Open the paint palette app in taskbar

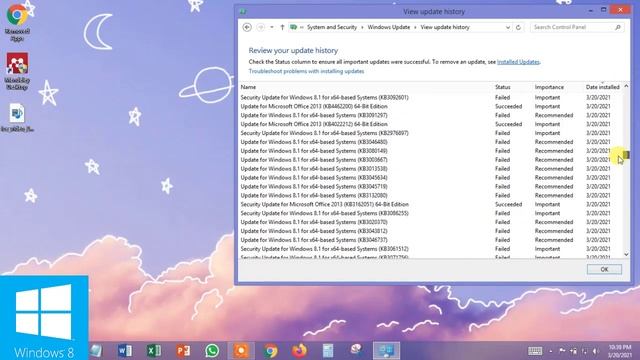click(356, 350)
